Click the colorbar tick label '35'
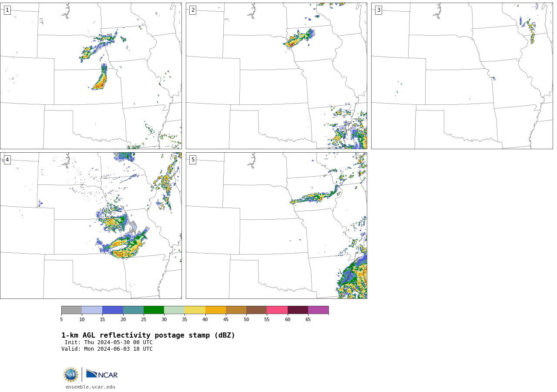This screenshot has height=392, width=557. pyautogui.click(x=185, y=320)
